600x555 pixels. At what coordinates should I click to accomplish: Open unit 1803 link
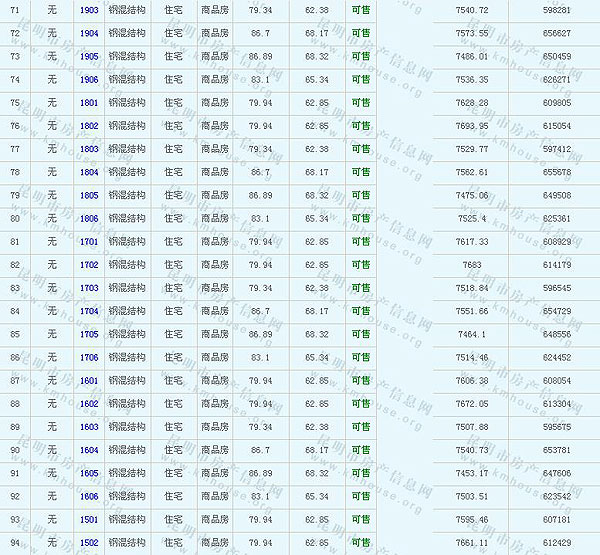(89, 149)
